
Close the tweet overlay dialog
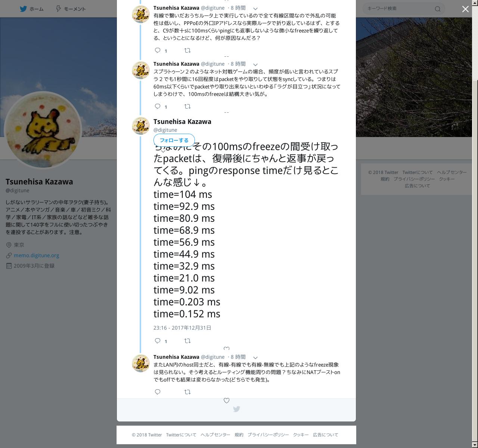[465, 9]
